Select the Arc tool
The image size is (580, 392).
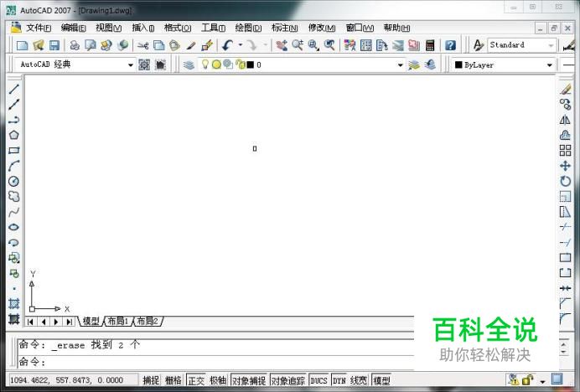13,166
